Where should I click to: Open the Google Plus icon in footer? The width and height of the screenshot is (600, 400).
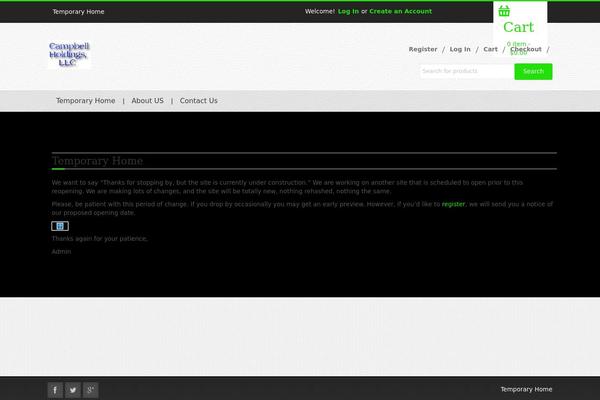91,390
